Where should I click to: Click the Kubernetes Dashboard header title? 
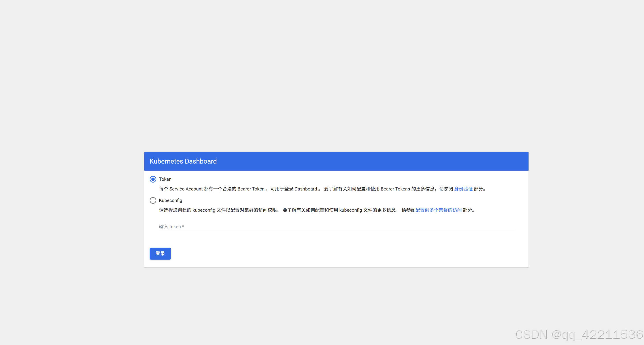coord(183,161)
